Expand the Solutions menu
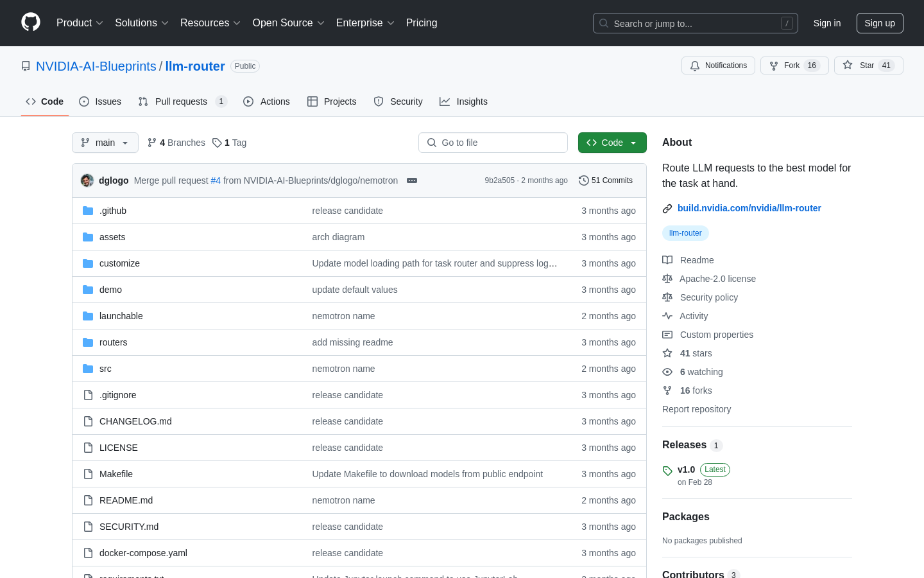Screen dimensions: 924x578 (x=142, y=23)
